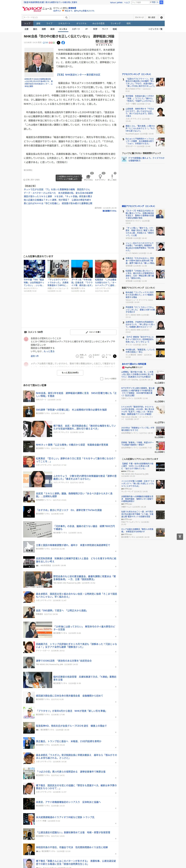Open related article ネットで広がる言説 link
The width and height of the screenshot is (186, 868).
57,189
